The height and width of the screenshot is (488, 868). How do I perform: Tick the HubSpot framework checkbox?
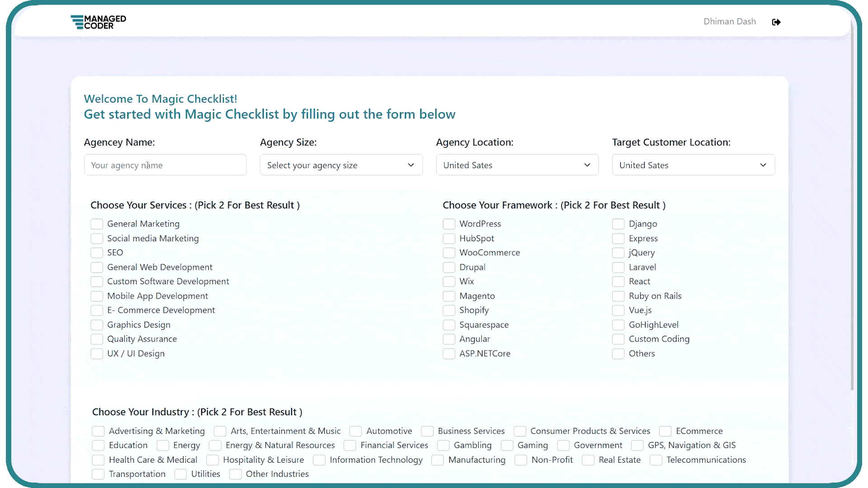[449, 239]
